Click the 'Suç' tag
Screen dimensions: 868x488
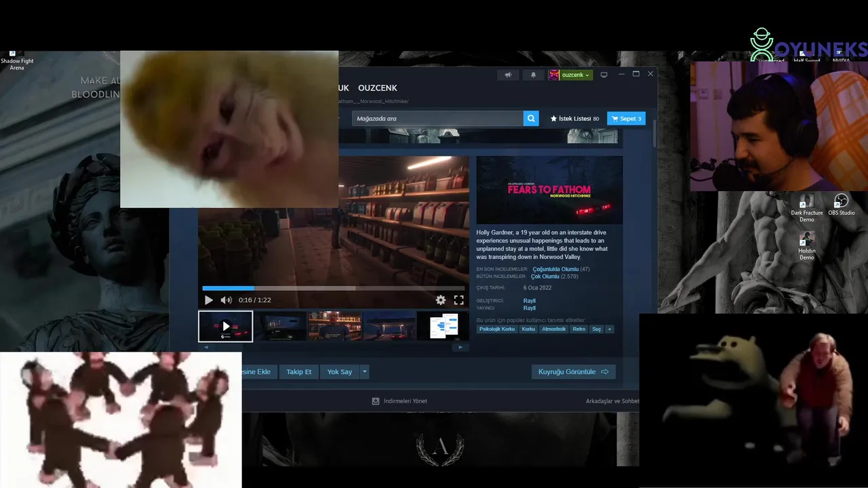click(x=596, y=329)
